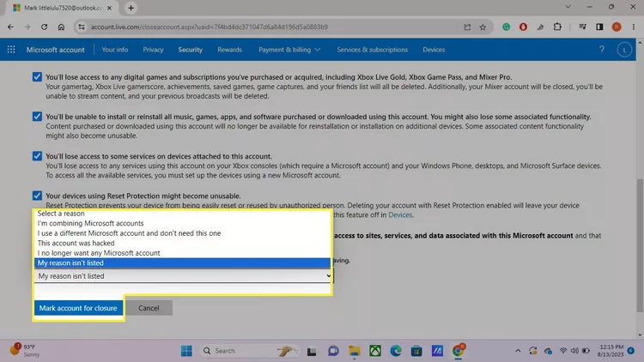Open the weather widget on taskbar
Viewport: 644px width, 362px height.
click(26, 351)
